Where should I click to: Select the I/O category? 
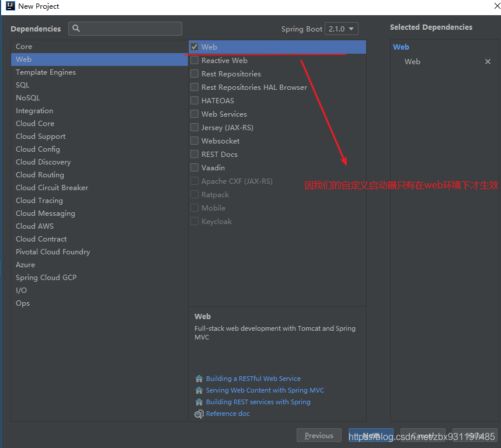[99, 290]
